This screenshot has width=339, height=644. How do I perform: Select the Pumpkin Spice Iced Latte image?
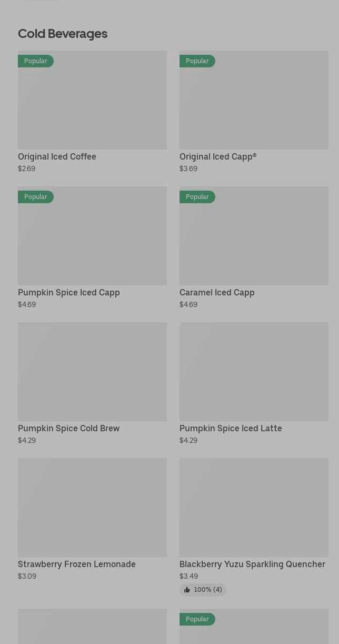click(x=254, y=372)
